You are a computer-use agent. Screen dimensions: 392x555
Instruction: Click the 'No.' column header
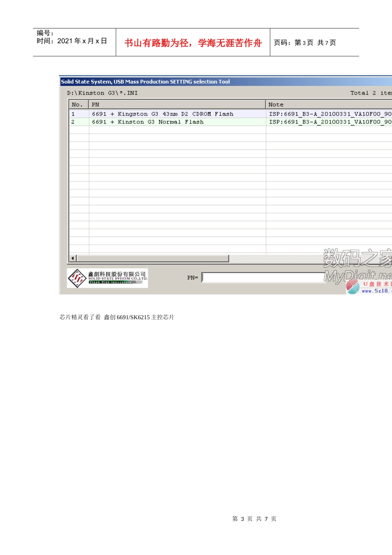point(78,104)
